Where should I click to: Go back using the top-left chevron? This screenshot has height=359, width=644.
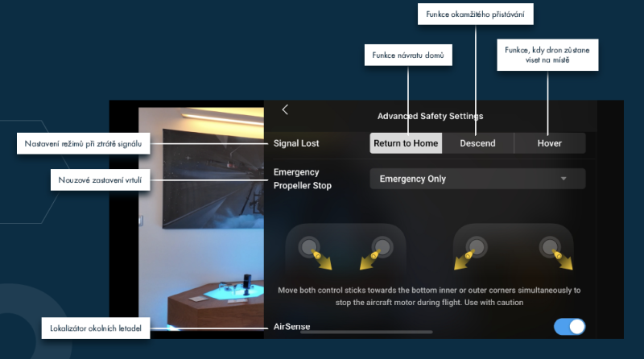(285, 109)
